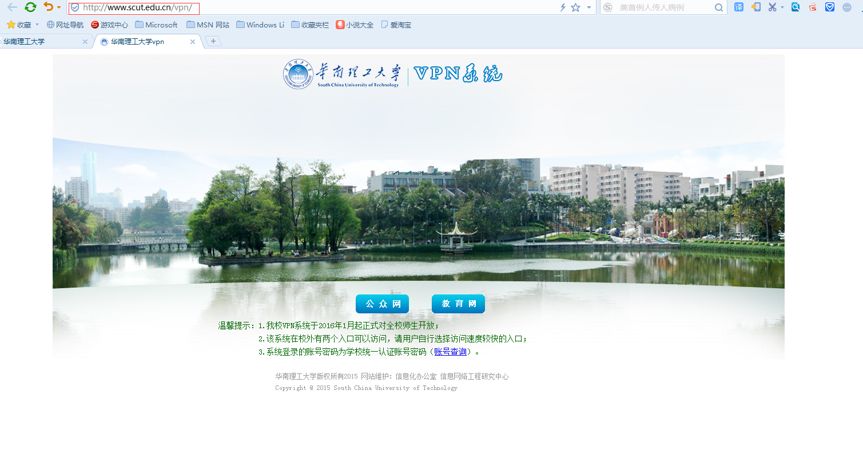Click the 教育网 entry button
Screen dimensions: 863x458
pos(458,304)
